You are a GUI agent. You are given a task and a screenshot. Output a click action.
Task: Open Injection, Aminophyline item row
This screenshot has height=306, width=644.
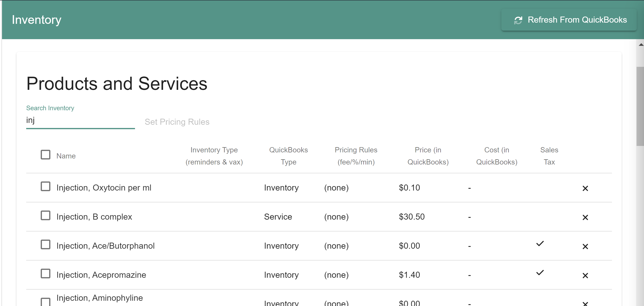tap(100, 298)
